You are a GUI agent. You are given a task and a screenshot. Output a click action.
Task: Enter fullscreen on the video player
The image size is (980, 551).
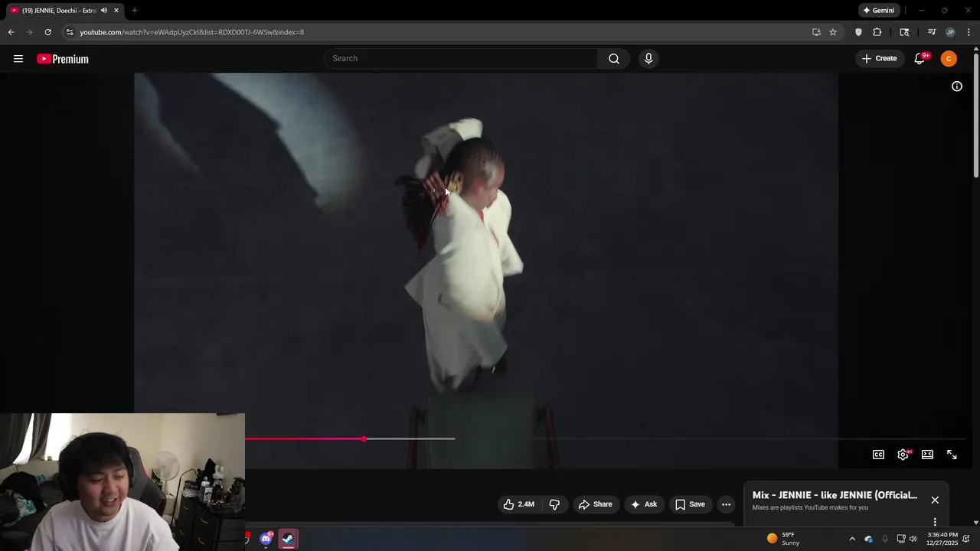click(x=952, y=455)
